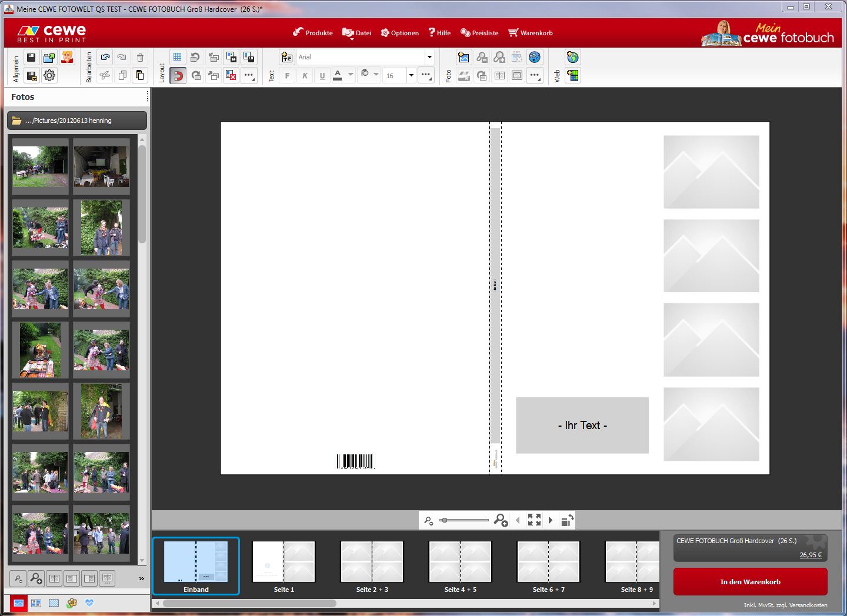Click the page zoom-in magnifier
847x616 pixels.
coord(501,520)
